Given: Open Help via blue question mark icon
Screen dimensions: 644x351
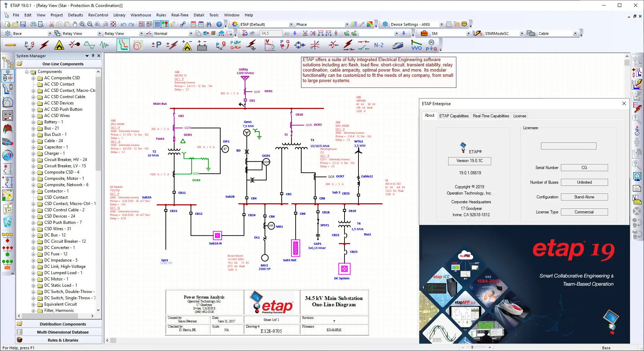Looking at the screenshot, I should 219,24.
